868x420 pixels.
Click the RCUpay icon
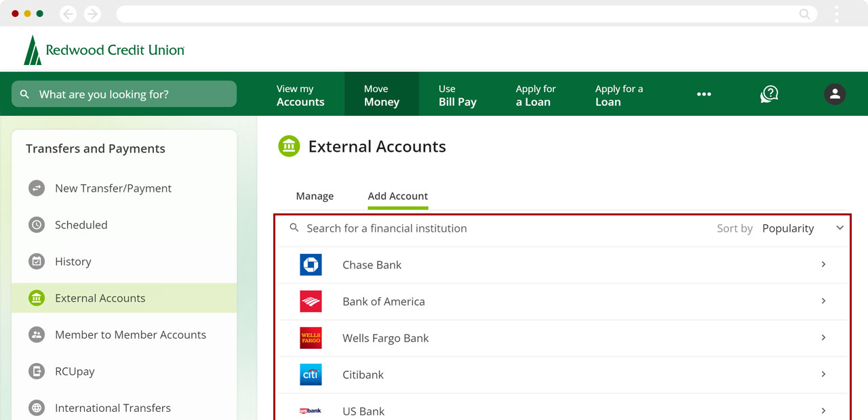pos(37,371)
